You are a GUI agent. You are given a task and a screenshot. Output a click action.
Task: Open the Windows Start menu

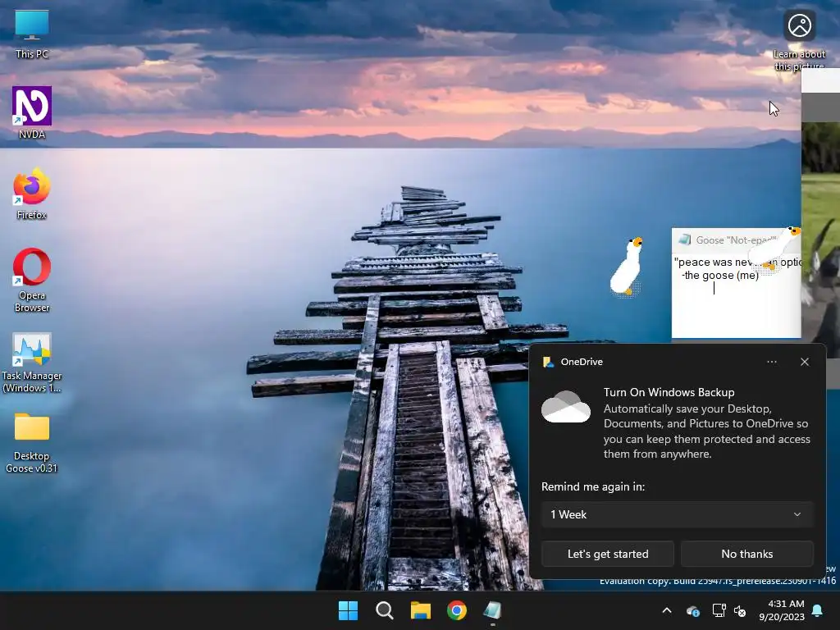point(348,610)
